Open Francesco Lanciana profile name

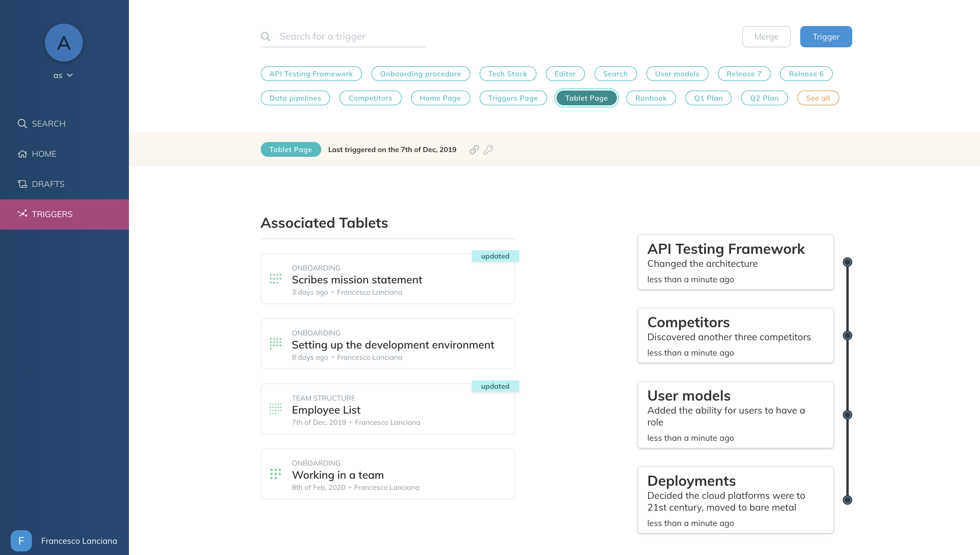click(x=79, y=541)
